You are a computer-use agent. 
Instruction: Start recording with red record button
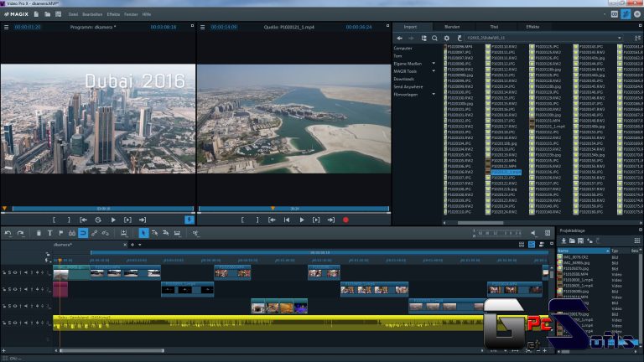(x=345, y=220)
